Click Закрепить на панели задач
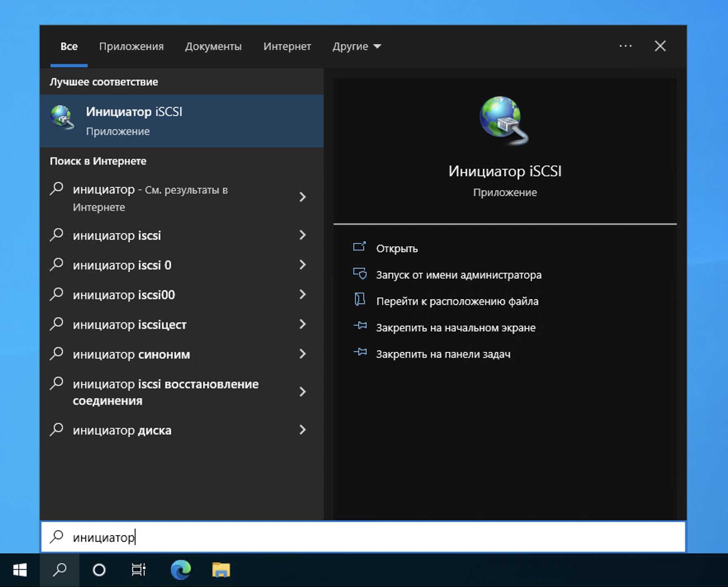Viewport: 728px width, 587px height. pyautogui.click(x=443, y=354)
